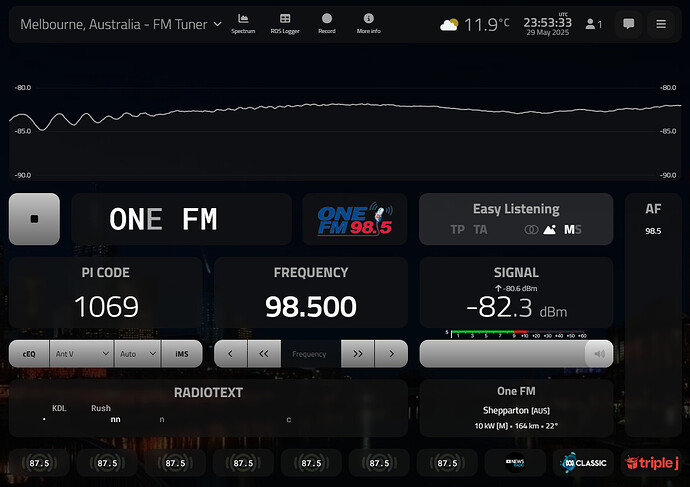Click the ONE FM 98.5 station logo
Viewport: 690px width, 487px height.
pyautogui.click(x=355, y=219)
